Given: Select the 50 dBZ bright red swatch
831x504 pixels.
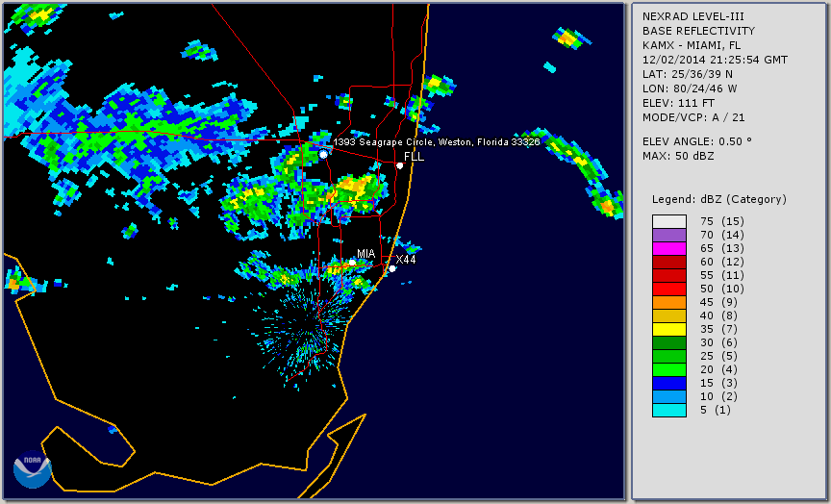Looking at the screenshot, I should (669, 289).
